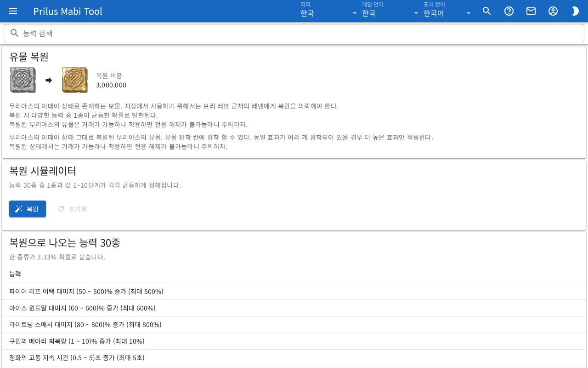Screen dimensions: 588x368
Task: Select the 구원의 메아리 회복량 row
Action: pos(294,341)
